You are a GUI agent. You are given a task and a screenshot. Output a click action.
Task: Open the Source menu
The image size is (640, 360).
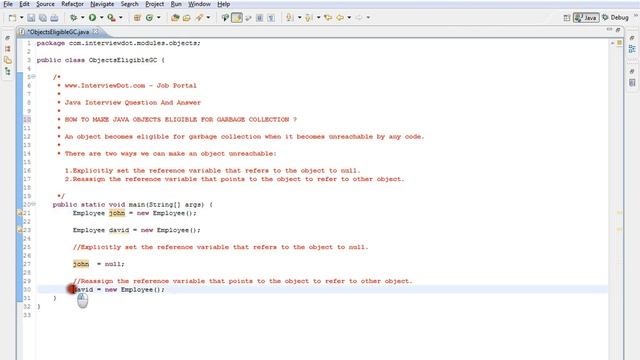45,4
